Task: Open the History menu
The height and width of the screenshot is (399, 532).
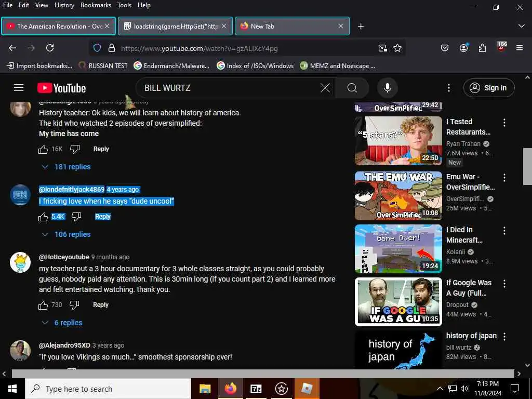Action: [64, 5]
